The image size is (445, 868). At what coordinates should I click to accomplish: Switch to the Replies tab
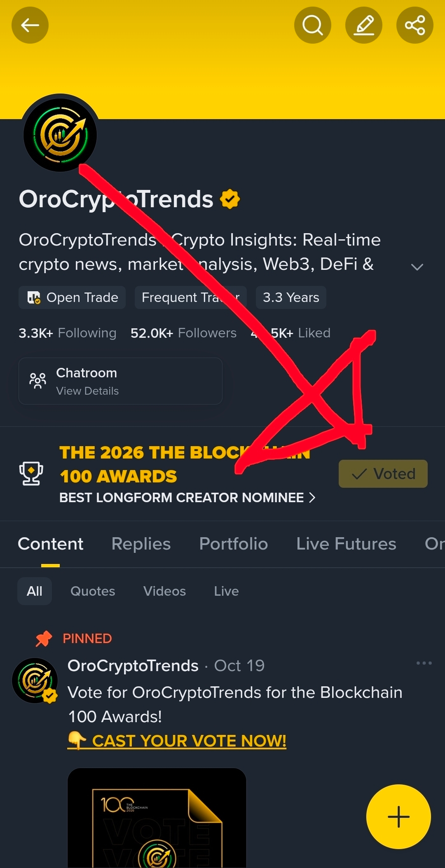[x=141, y=544]
